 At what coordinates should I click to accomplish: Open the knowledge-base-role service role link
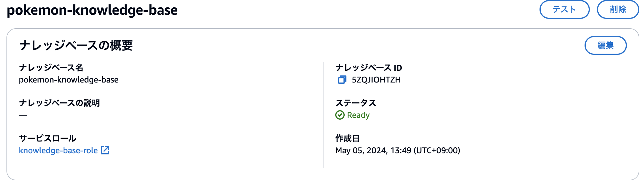coord(58,150)
